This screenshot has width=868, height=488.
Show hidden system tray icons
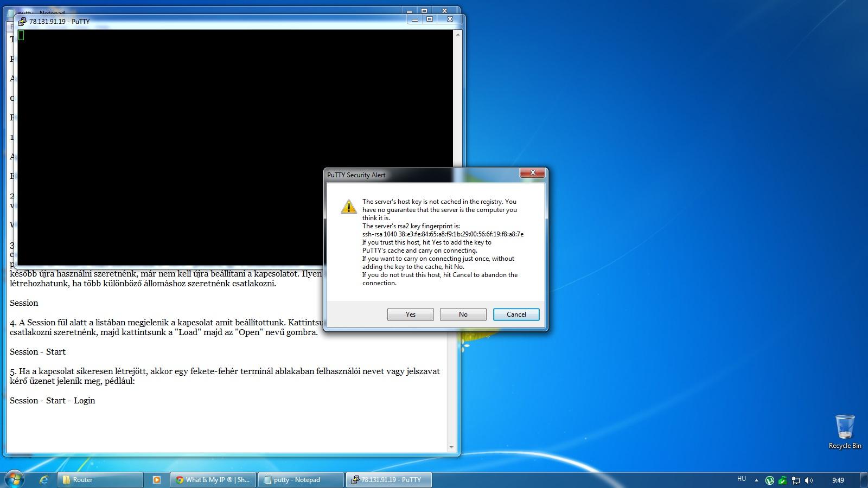[x=756, y=480]
